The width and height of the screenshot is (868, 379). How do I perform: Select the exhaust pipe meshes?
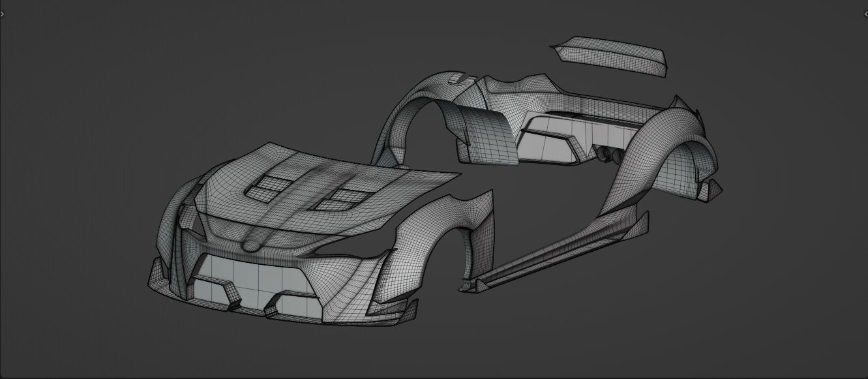(x=606, y=151)
